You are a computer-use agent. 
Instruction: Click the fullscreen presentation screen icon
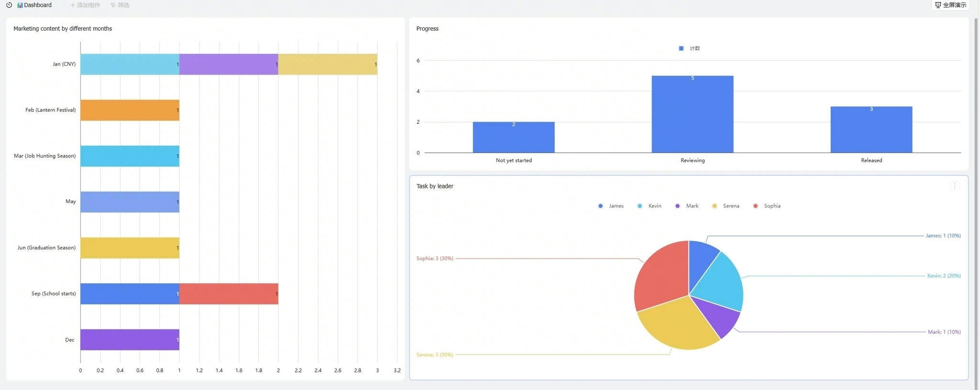pyautogui.click(x=938, y=5)
